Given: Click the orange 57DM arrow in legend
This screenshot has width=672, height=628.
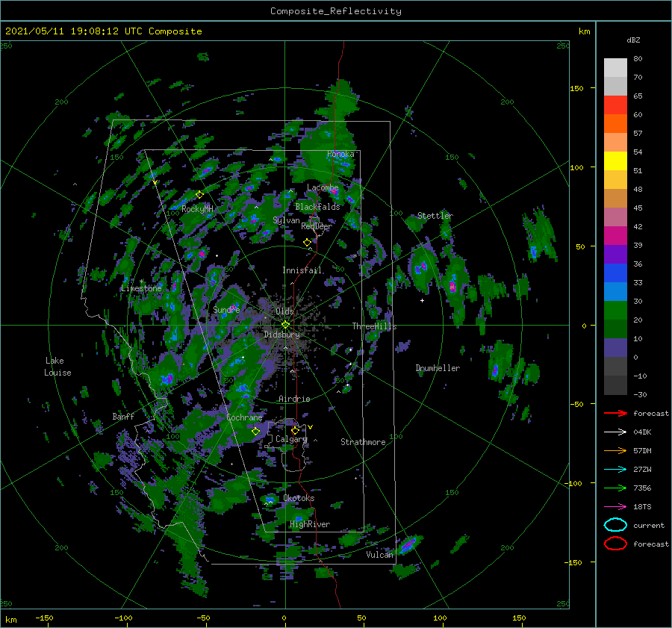Looking at the screenshot, I should click(x=615, y=450).
